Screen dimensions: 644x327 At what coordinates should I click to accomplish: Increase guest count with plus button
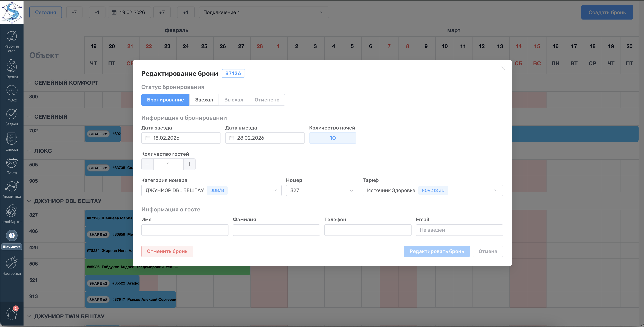189,164
